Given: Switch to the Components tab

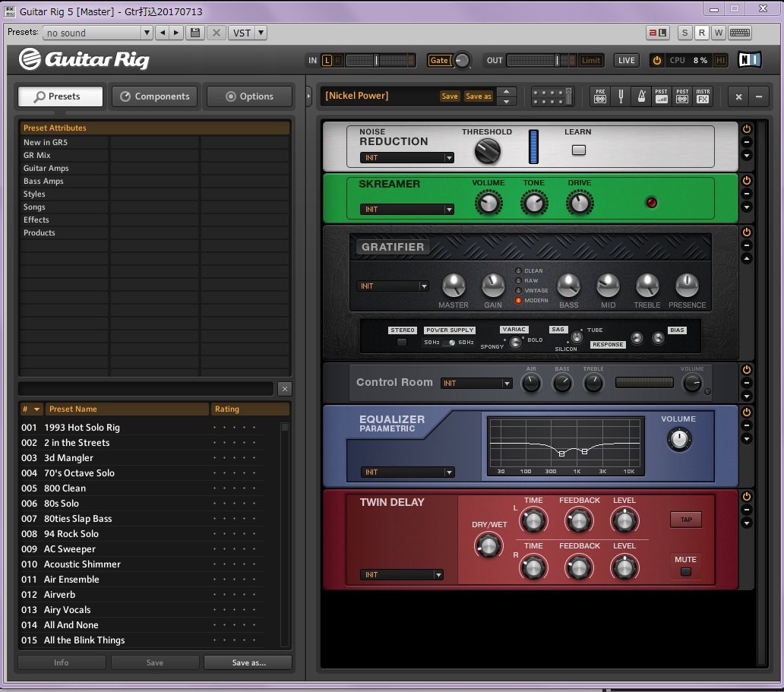Looking at the screenshot, I should [x=155, y=96].
